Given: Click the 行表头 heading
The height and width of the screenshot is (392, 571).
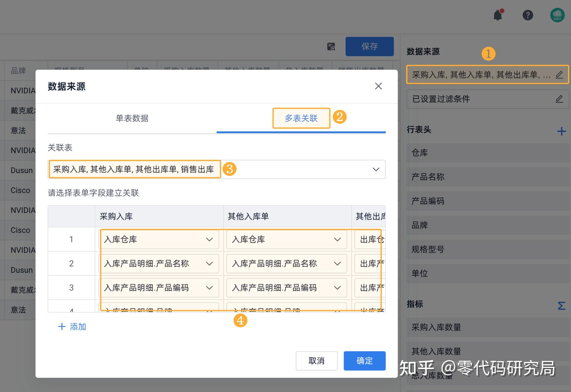Looking at the screenshot, I should coord(419,130).
